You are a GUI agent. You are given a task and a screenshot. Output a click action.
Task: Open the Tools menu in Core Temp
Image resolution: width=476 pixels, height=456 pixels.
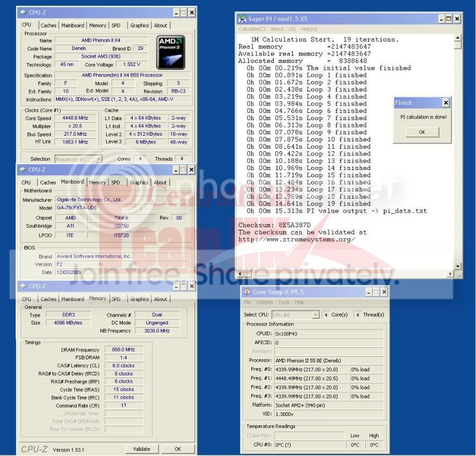click(284, 302)
